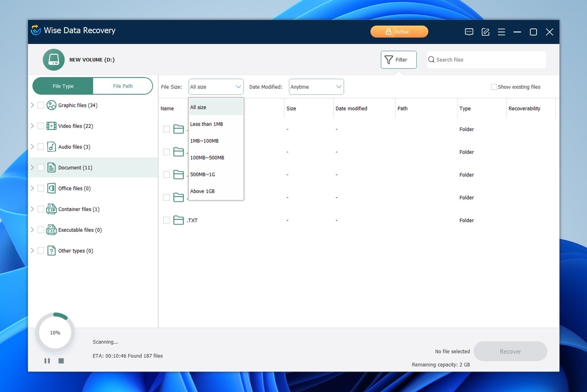The width and height of the screenshot is (587, 392).
Task: Click the Wise Data Recovery logo icon
Action: (x=36, y=30)
